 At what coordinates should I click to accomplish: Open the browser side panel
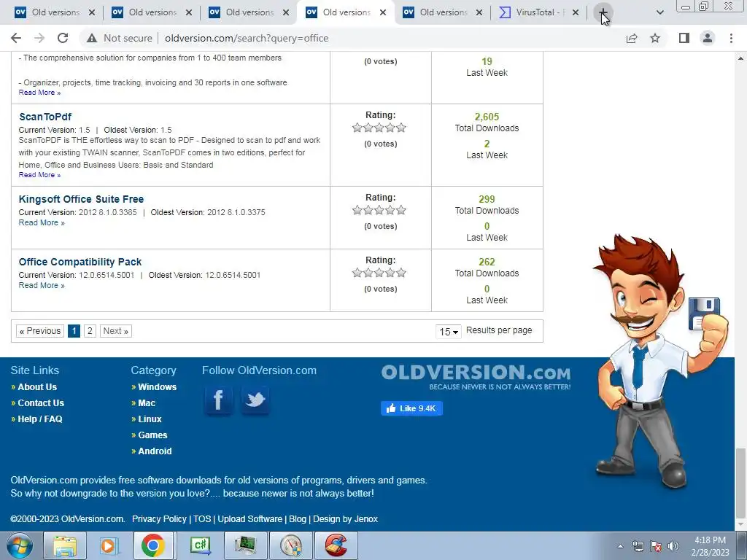(x=684, y=38)
